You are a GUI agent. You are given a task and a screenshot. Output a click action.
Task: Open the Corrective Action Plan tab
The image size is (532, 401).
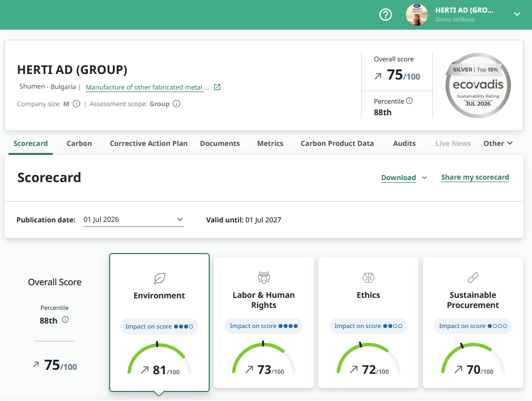click(149, 143)
